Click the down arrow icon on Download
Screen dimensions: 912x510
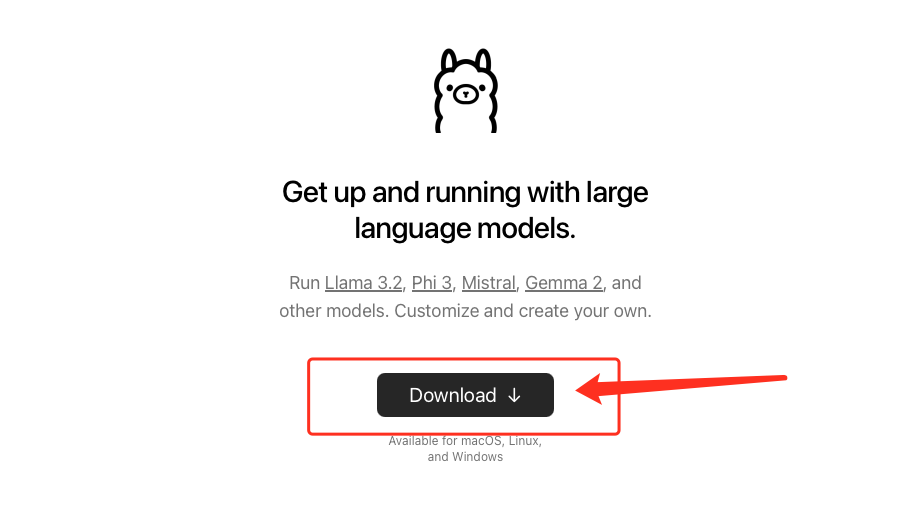click(514, 395)
